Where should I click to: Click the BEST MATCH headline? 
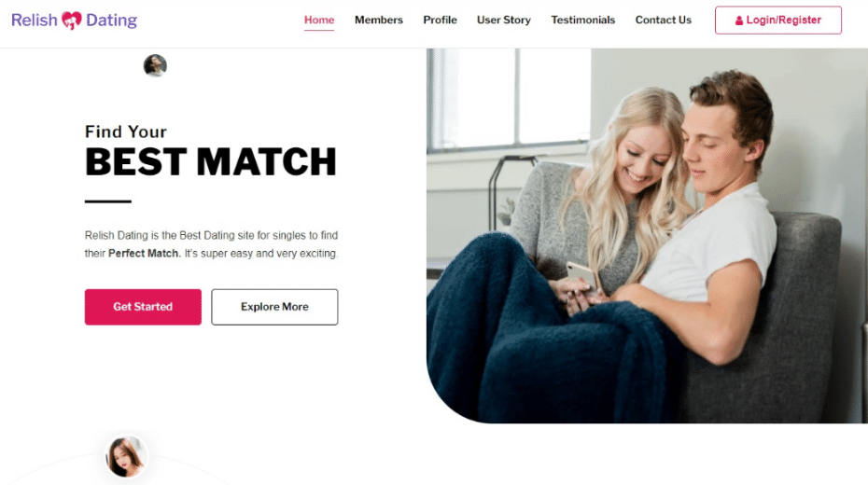tap(211, 162)
